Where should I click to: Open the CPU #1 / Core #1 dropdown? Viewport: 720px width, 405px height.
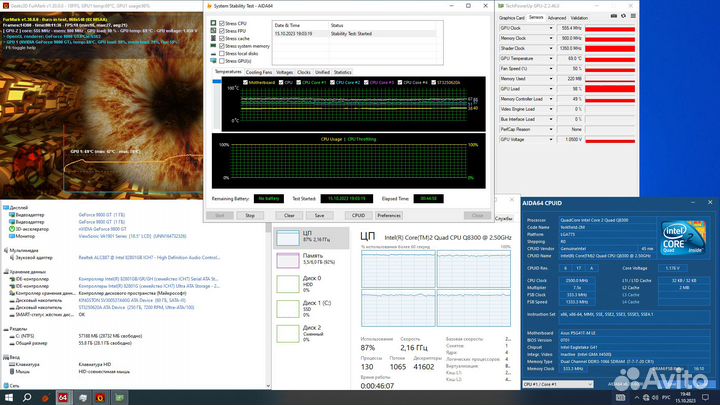[x=558, y=384]
